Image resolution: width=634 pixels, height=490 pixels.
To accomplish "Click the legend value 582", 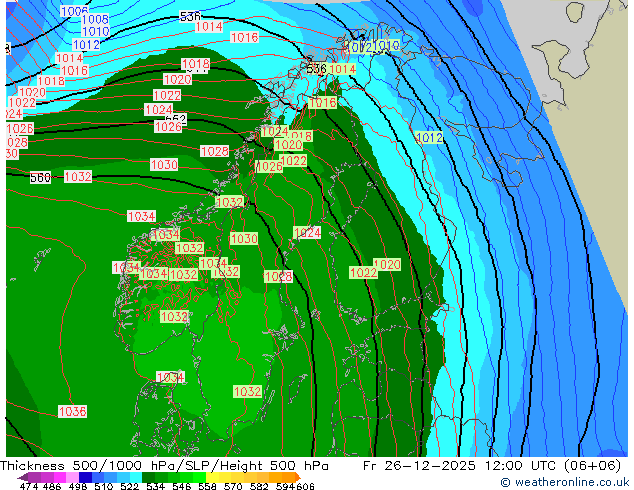I will tap(259, 486).
